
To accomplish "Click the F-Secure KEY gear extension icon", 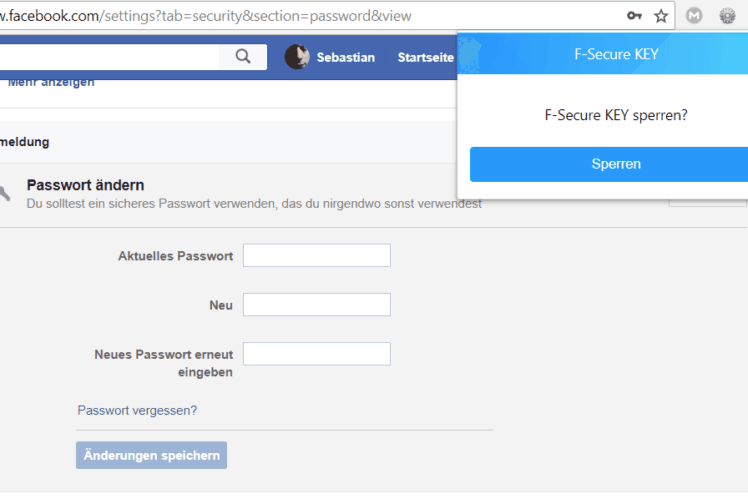I will tap(727, 16).
